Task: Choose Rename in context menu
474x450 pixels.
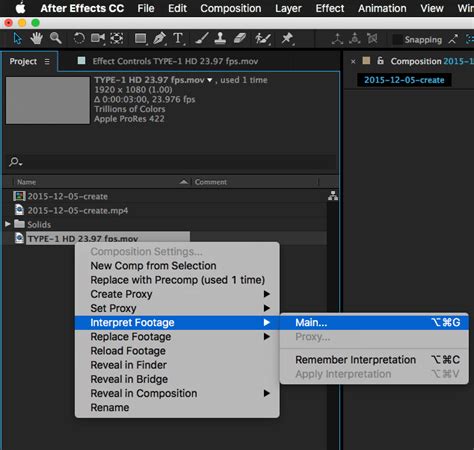Action: (x=177, y=407)
